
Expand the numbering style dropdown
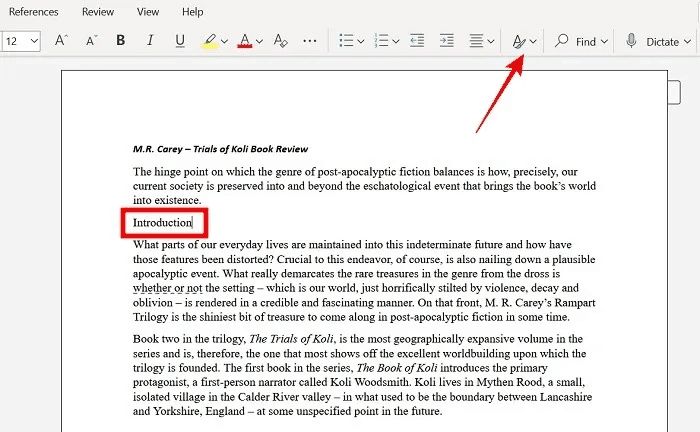coord(396,42)
